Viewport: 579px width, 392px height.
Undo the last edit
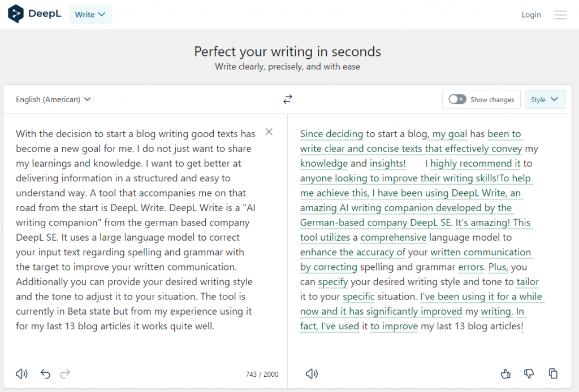(46, 373)
